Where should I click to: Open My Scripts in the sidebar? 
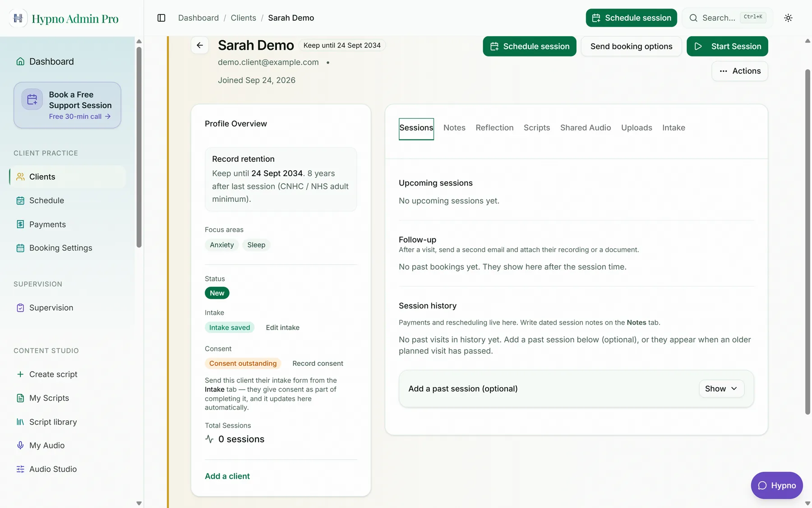[x=67, y=398]
